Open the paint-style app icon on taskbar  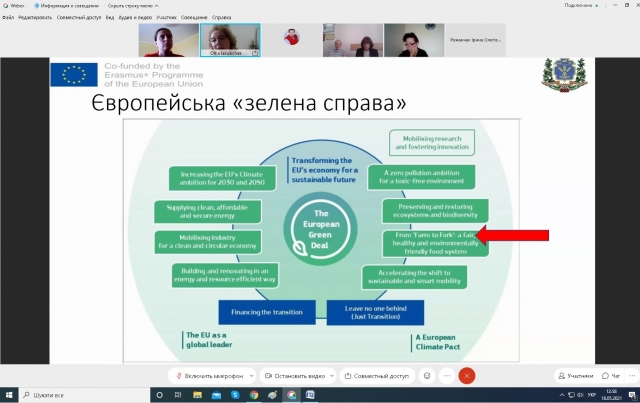273,395
